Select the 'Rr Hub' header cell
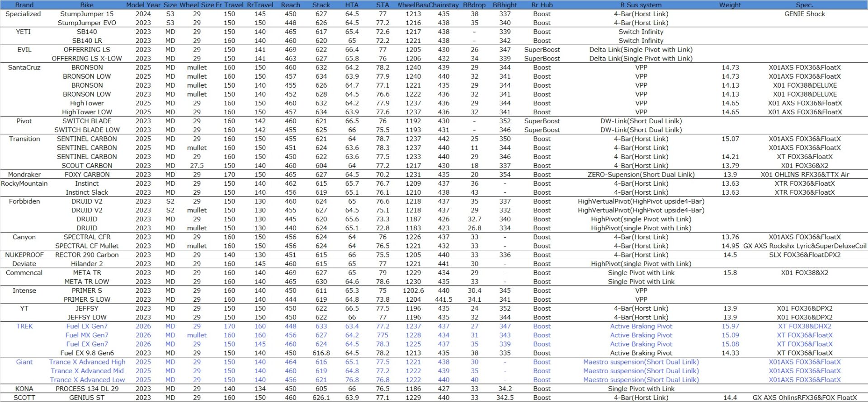This screenshot has width=868, height=402. coord(542,5)
